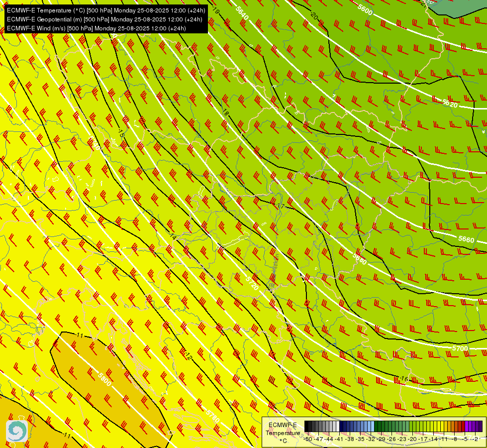Viewport: 487px width, 448px height.
Task: Click the 5680 geopotential contour label
Action: tap(360, 259)
